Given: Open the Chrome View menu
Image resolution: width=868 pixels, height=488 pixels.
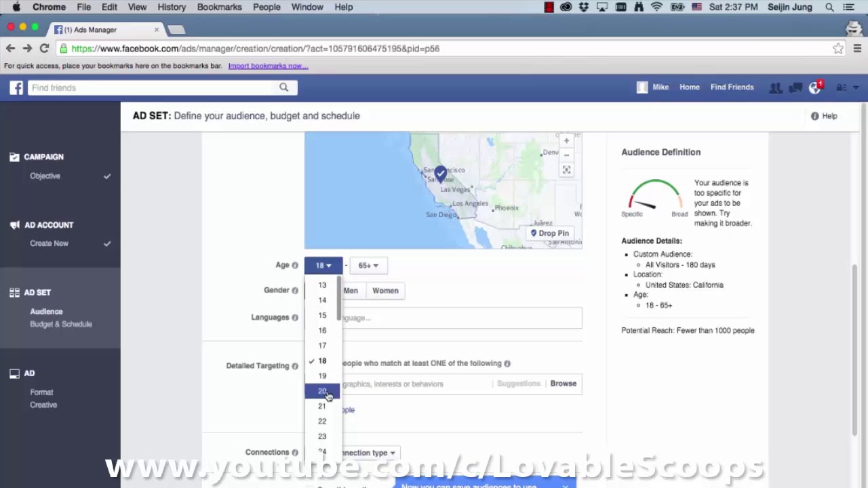Looking at the screenshot, I should click(x=137, y=7).
